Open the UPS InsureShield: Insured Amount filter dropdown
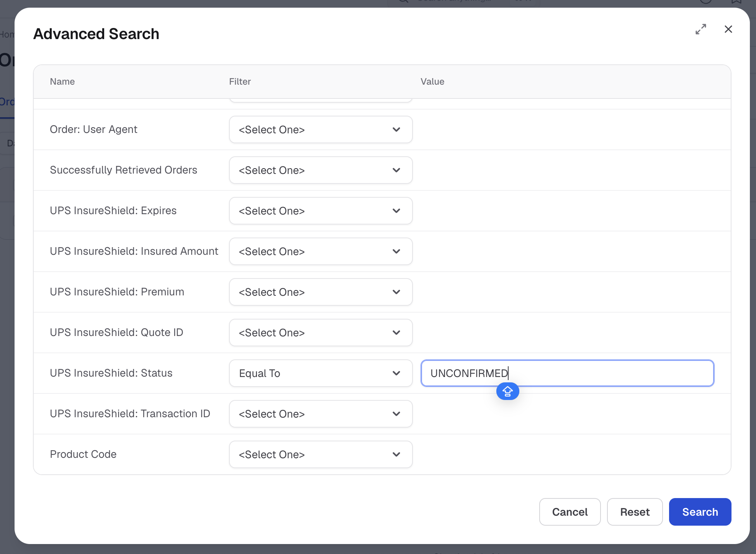The width and height of the screenshot is (756, 554). pos(321,251)
